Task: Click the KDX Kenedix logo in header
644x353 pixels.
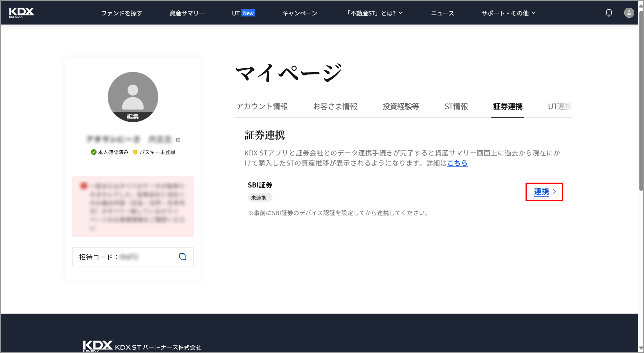Action: 21,13
